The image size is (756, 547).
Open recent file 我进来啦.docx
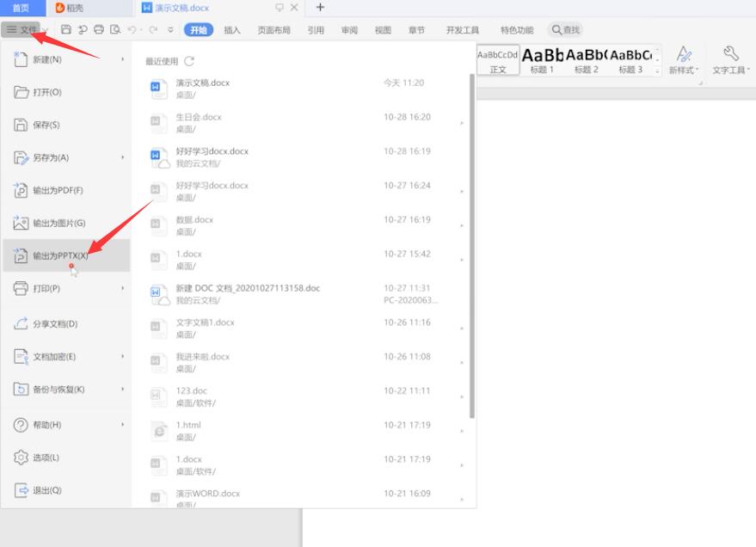point(305,362)
